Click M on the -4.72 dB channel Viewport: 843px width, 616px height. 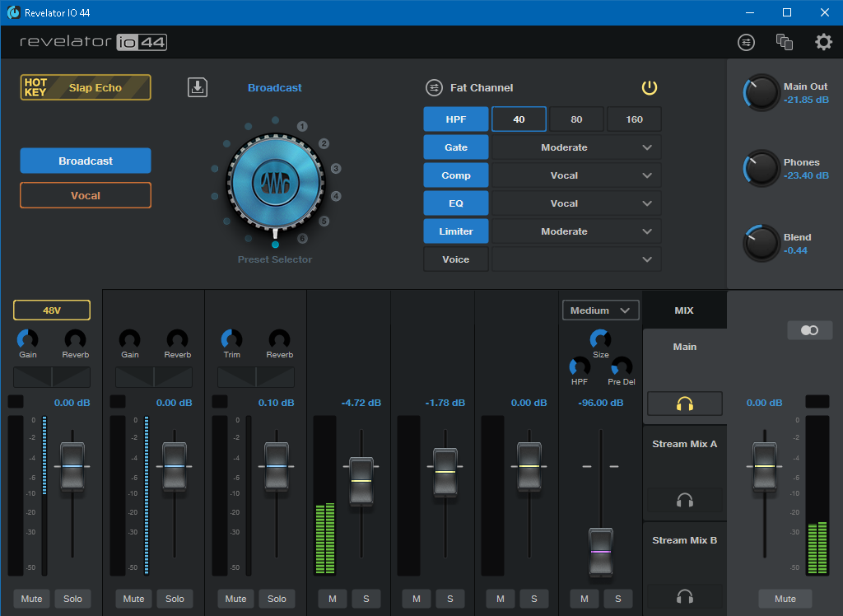click(333, 598)
